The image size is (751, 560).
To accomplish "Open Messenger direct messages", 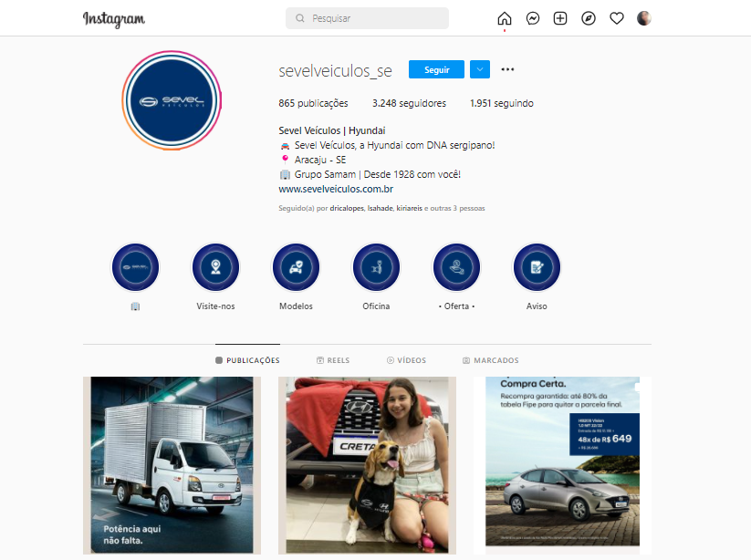I will pos(533,18).
